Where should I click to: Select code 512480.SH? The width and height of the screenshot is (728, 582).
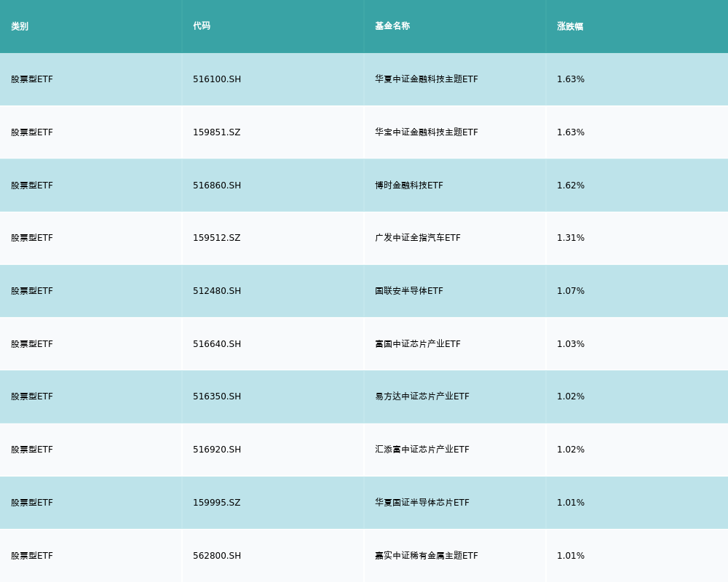coord(217,291)
